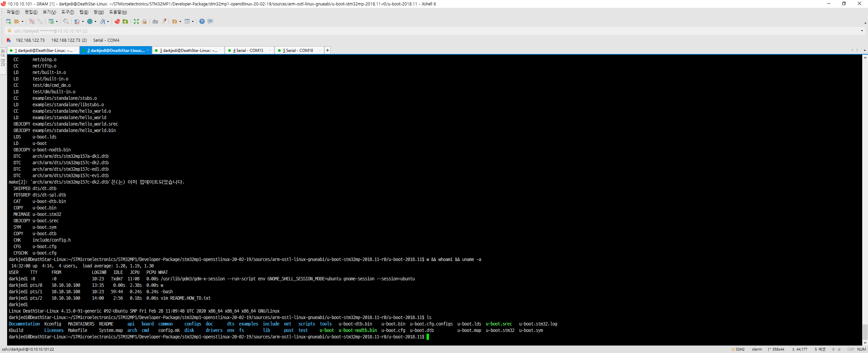Close the Serial - COM18 tab
868x353 pixels.
pos(320,50)
